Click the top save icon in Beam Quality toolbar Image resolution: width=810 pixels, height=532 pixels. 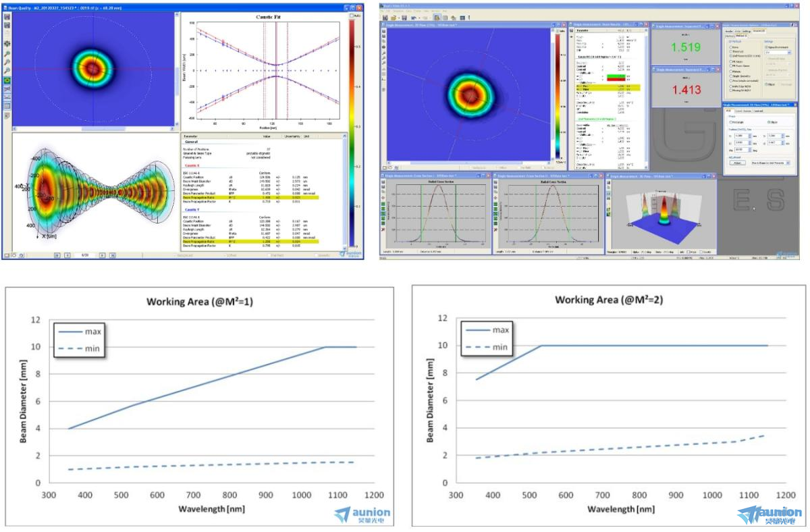7,16
